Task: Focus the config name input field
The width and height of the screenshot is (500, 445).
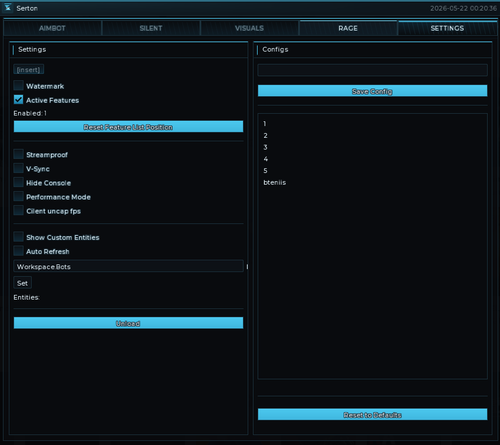Action: point(372,70)
